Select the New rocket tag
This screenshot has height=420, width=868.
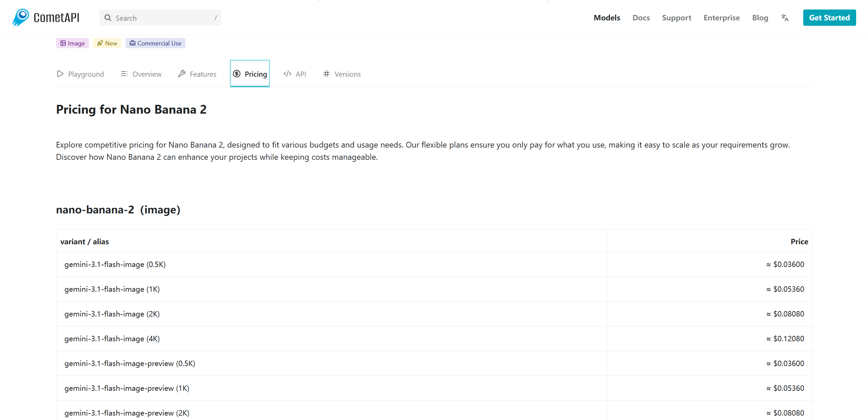click(x=107, y=43)
